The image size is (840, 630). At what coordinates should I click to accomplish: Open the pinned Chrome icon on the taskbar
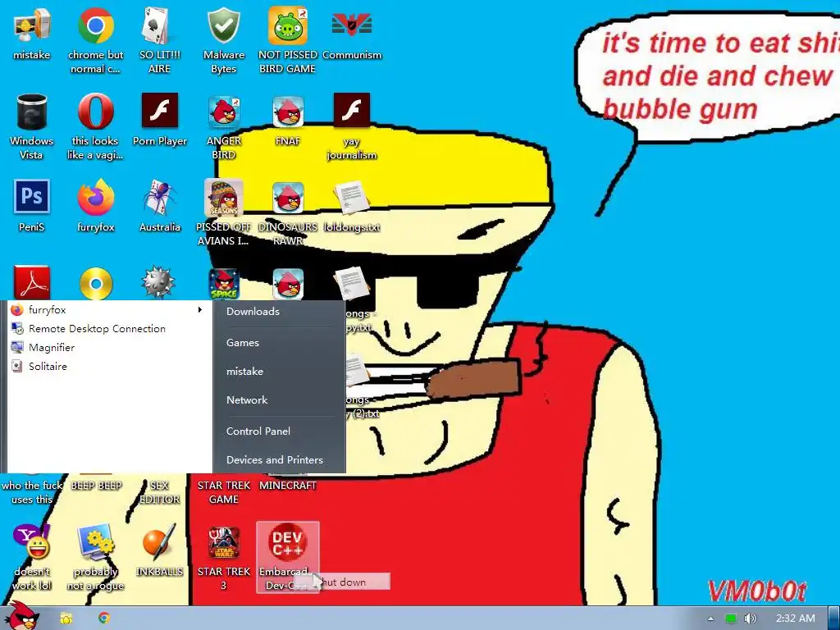(104, 618)
